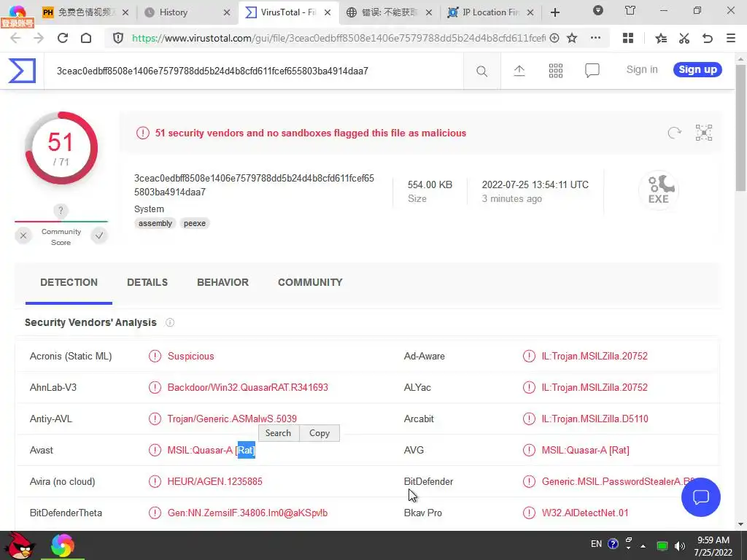Click the hash search input field
Screen dimensions: 747x560
coord(253,71)
